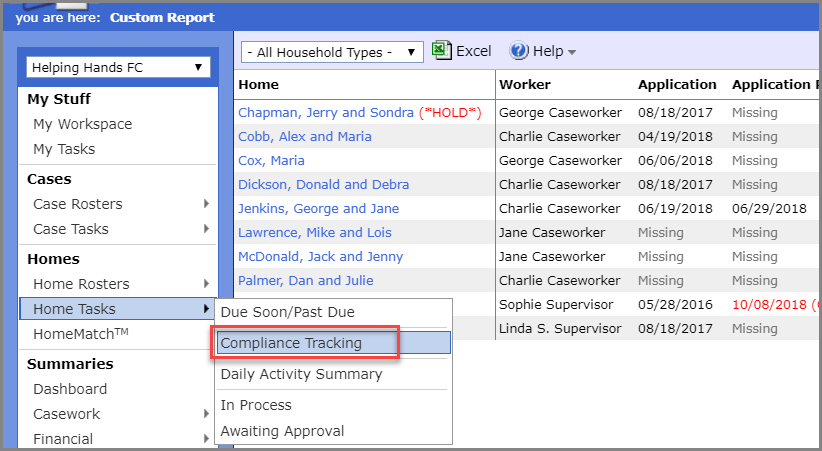Open the Help dropdown arrow
Viewport: 822px width, 451px height.
coord(572,52)
